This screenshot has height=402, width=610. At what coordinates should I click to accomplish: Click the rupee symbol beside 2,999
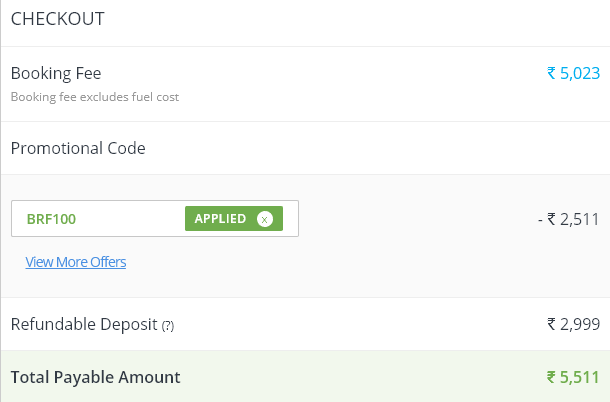click(x=551, y=324)
